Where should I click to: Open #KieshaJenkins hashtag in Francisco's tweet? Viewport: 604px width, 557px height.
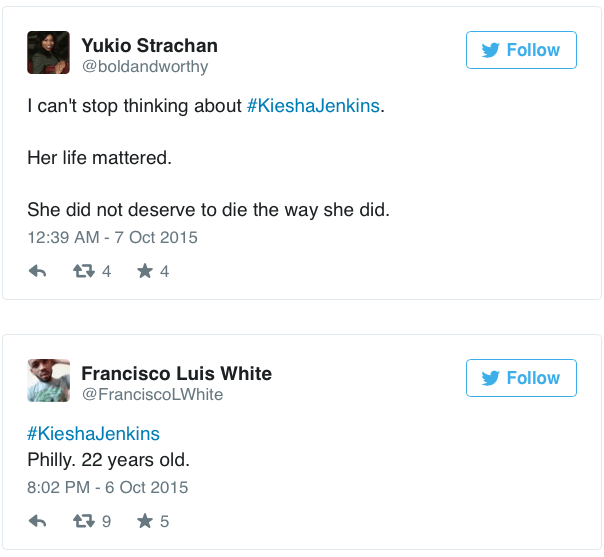(93, 434)
